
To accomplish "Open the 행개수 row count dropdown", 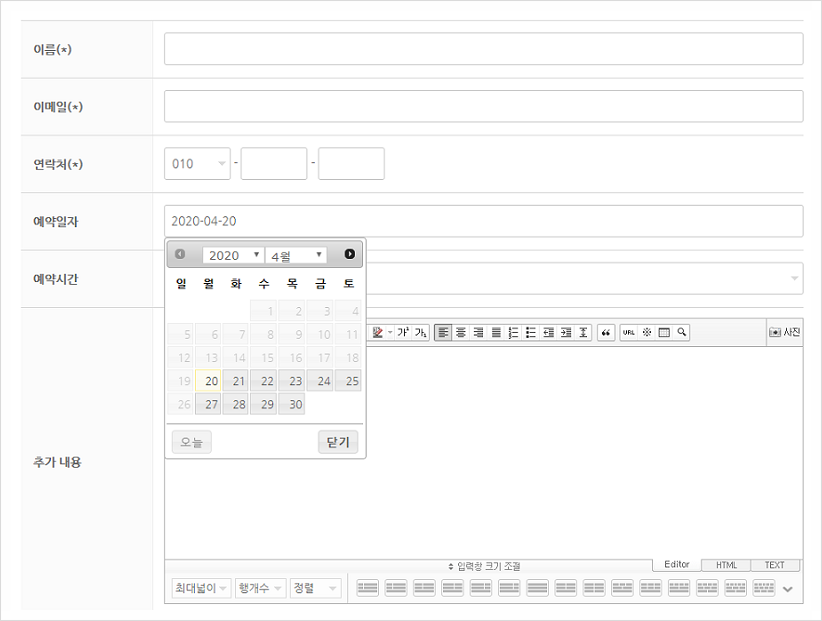I will click(x=261, y=589).
